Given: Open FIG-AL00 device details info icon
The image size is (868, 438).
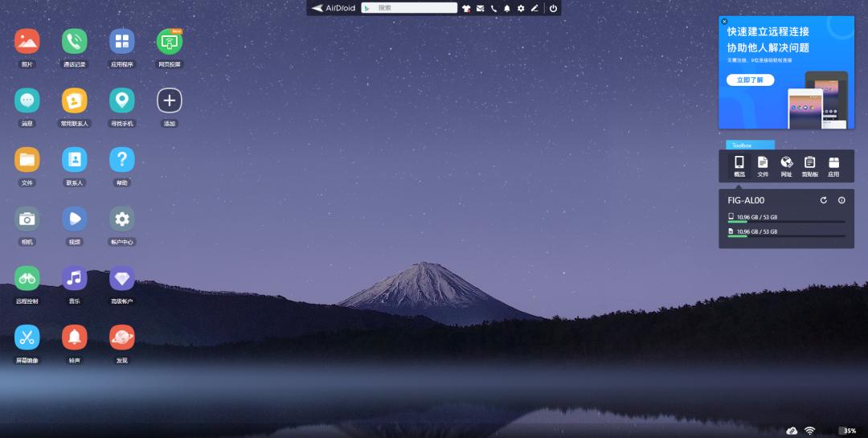Looking at the screenshot, I should pos(841,200).
